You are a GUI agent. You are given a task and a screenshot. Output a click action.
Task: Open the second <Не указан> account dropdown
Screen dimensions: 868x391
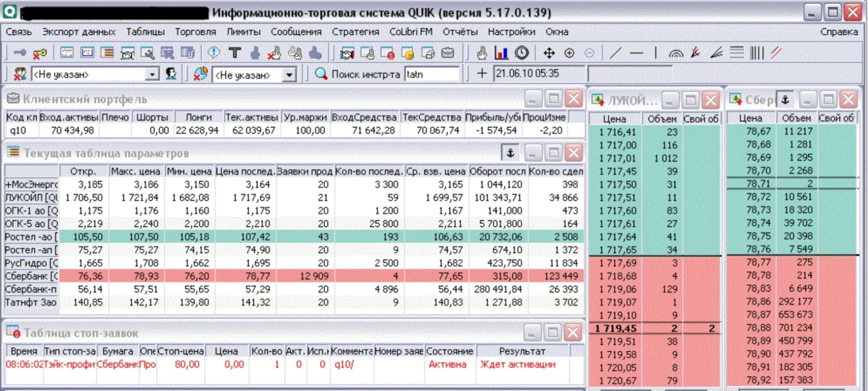coord(289,75)
